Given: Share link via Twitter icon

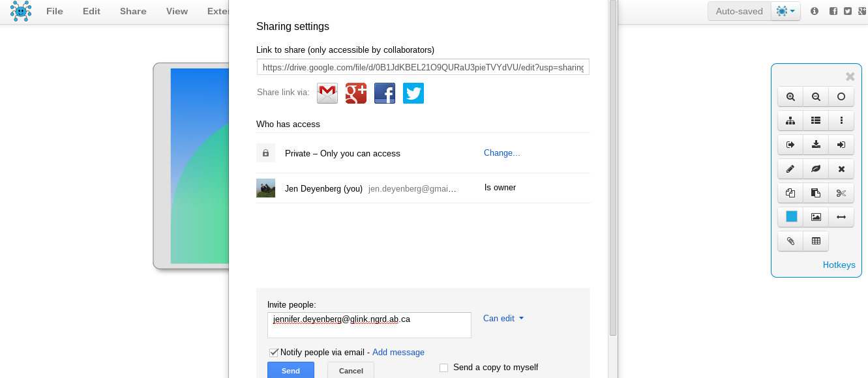Looking at the screenshot, I should [413, 93].
